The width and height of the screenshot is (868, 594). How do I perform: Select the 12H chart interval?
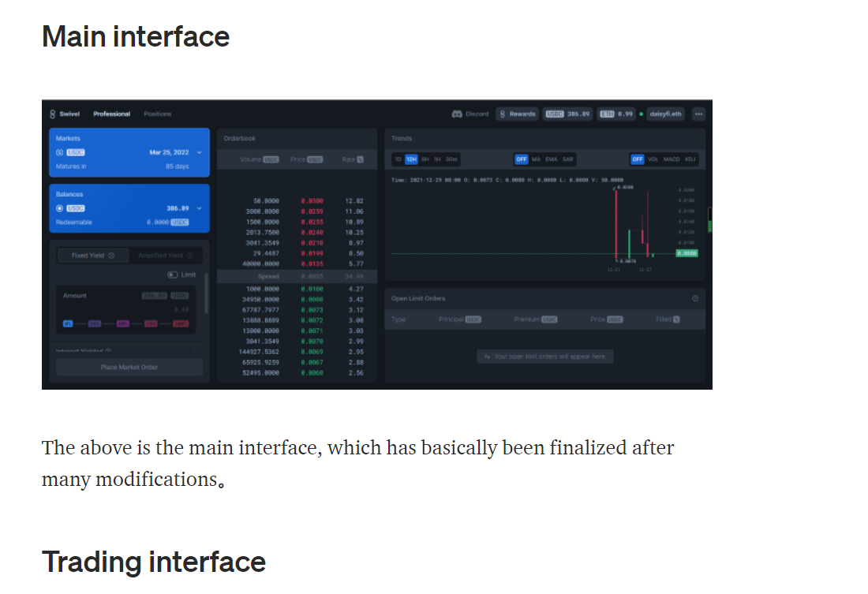pos(411,159)
